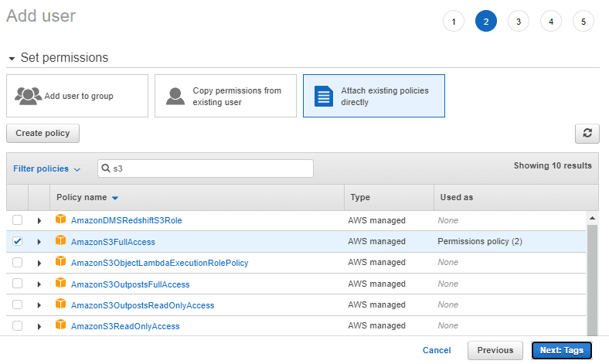Click the document icon in Attach existing policies card
609x364 pixels.
324,96
